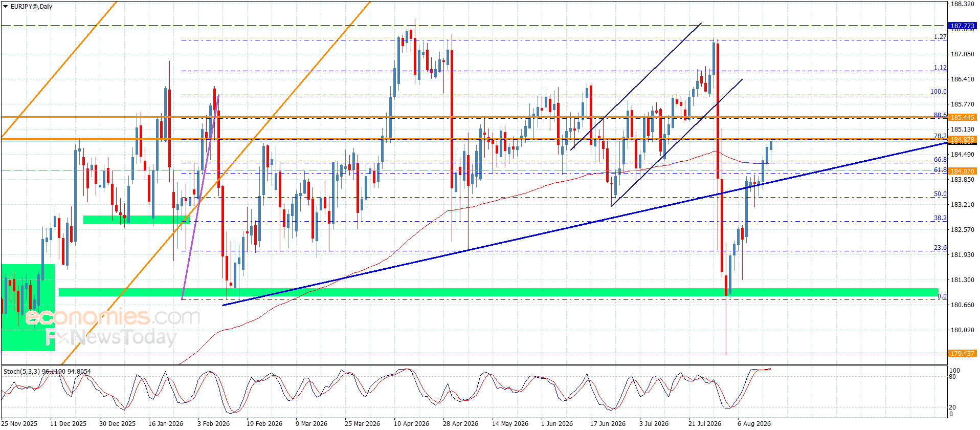980x430 pixels.
Task: Select the 100.0 Fibonacci level label
Action: coord(938,92)
